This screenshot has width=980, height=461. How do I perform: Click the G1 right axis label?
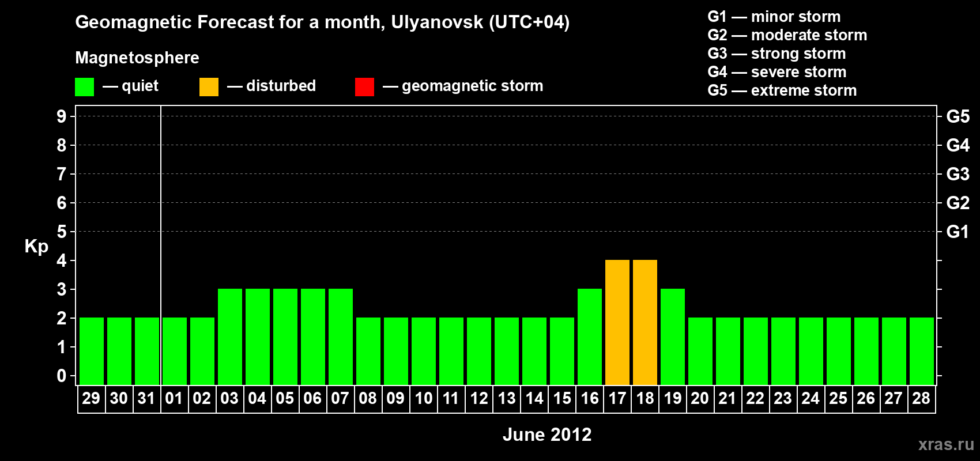tap(958, 232)
